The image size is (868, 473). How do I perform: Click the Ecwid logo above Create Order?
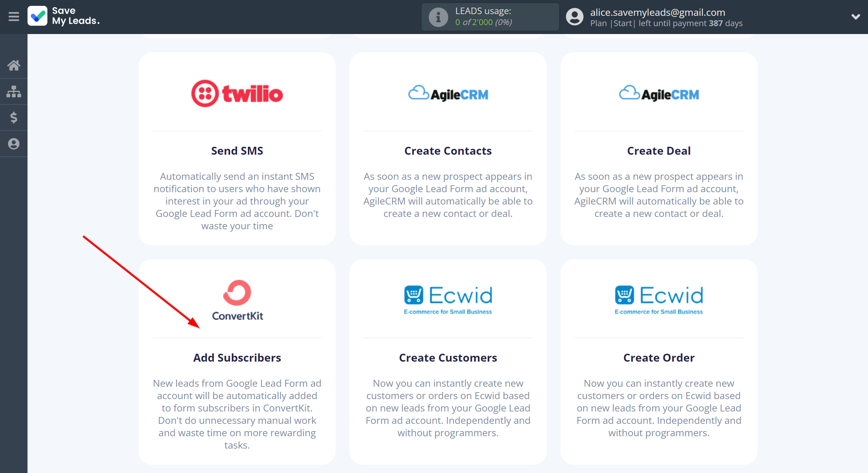pyautogui.click(x=659, y=300)
